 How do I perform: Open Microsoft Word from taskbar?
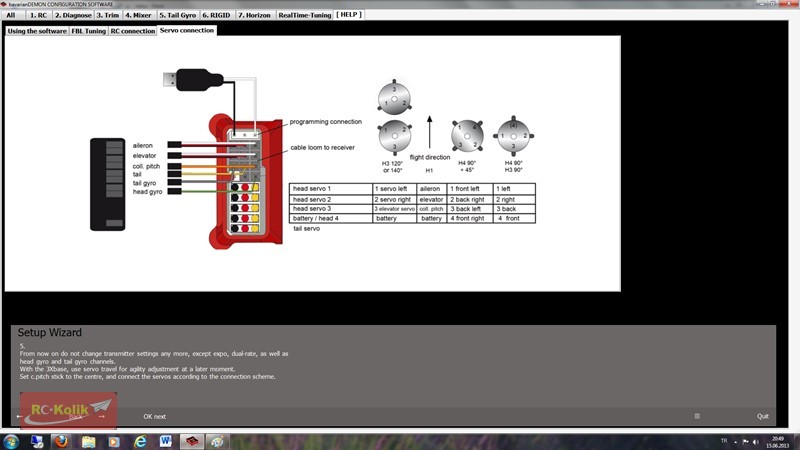[x=166, y=441]
